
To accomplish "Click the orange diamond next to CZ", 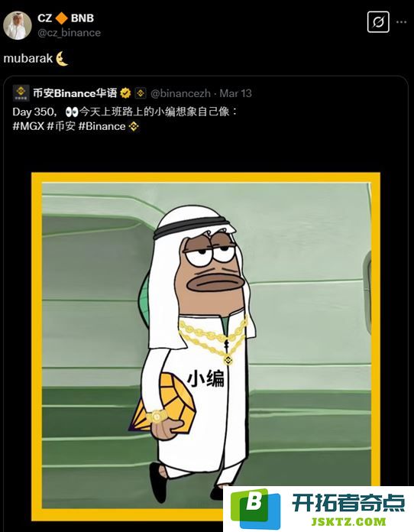I will coord(61,18).
